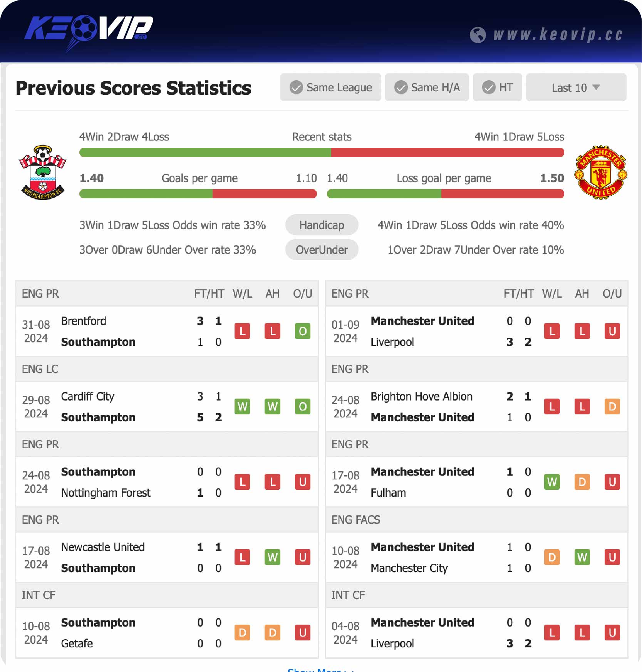
Task: Click the green W badge for Cardiff City match
Action: [242, 406]
